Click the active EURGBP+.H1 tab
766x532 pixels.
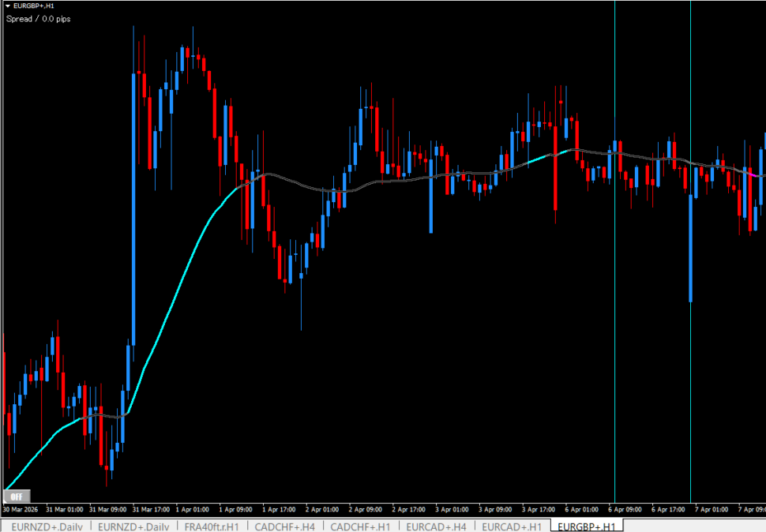[x=588, y=526]
